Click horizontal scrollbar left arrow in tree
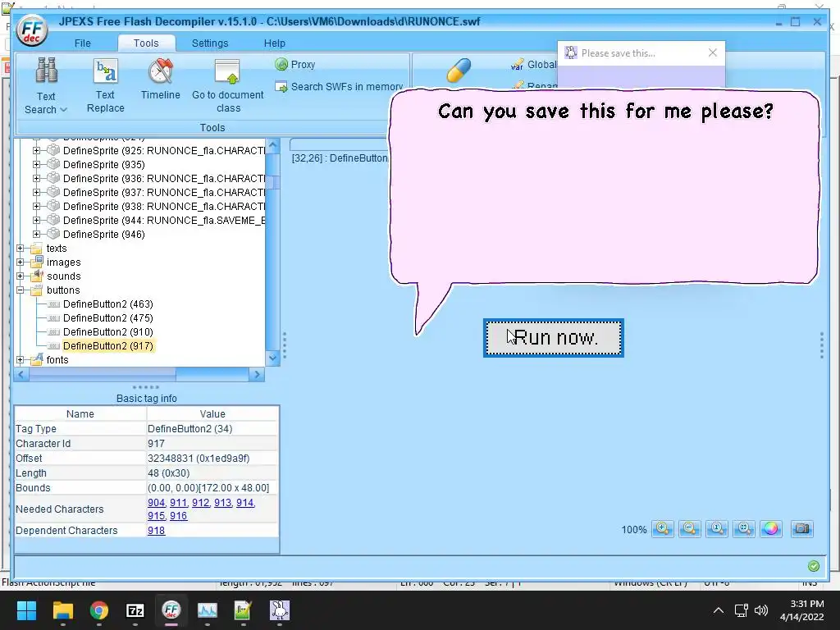This screenshot has height=630, width=840. tap(21, 374)
